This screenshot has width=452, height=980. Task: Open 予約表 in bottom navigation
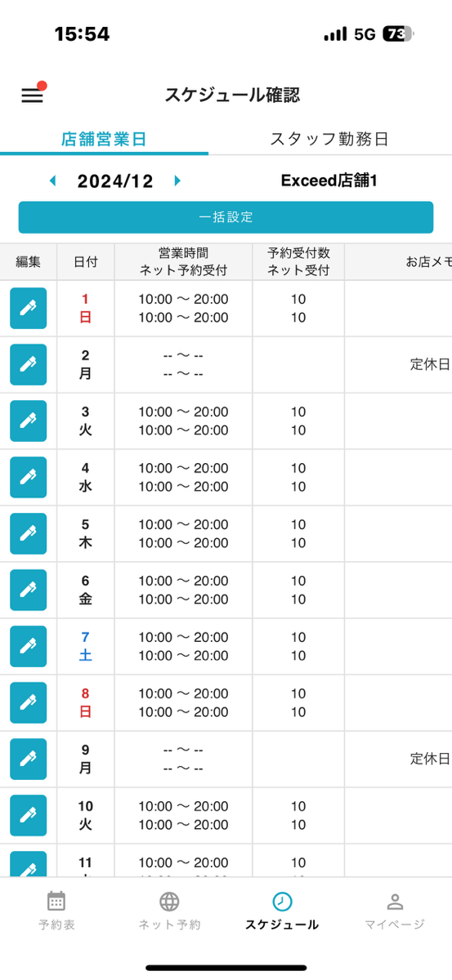(56, 911)
